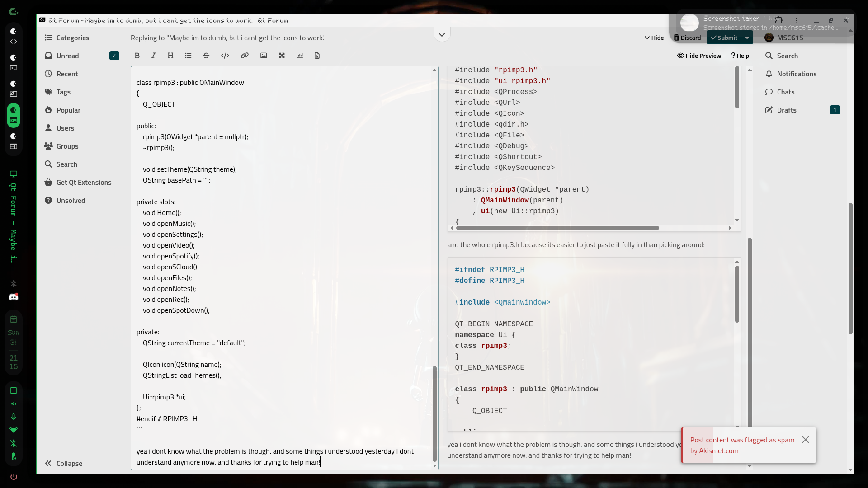Click the microphone indicator in the system bar
This screenshot has height=488, width=868.
(x=14, y=417)
